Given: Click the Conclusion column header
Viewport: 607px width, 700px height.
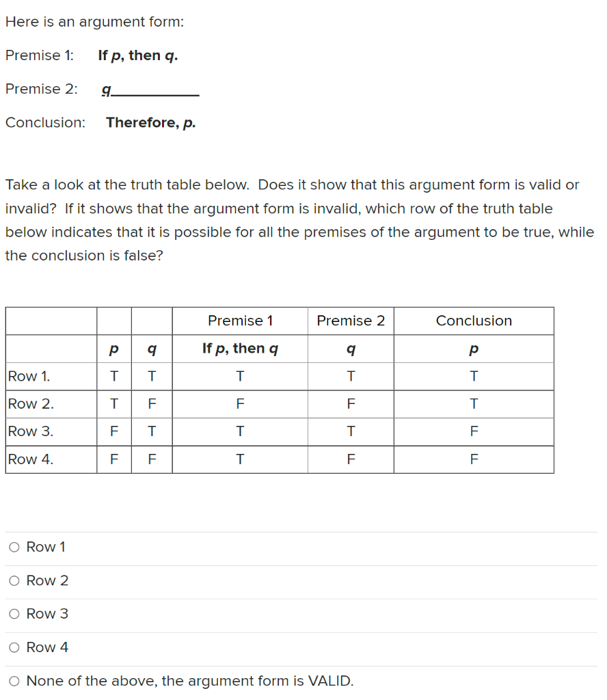Looking at the screenshot, I should [x=474, y=321].
